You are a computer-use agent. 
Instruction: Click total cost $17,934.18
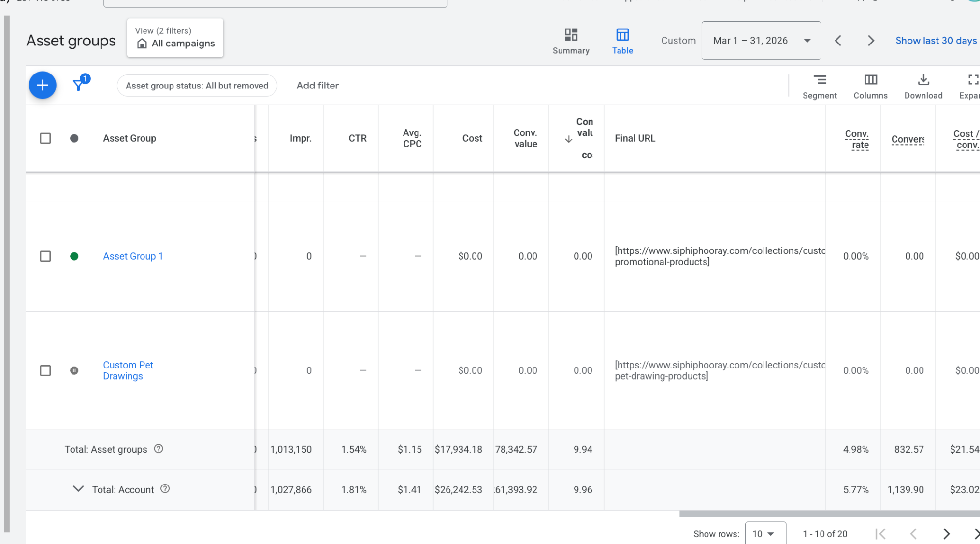(x=458, y=449)
